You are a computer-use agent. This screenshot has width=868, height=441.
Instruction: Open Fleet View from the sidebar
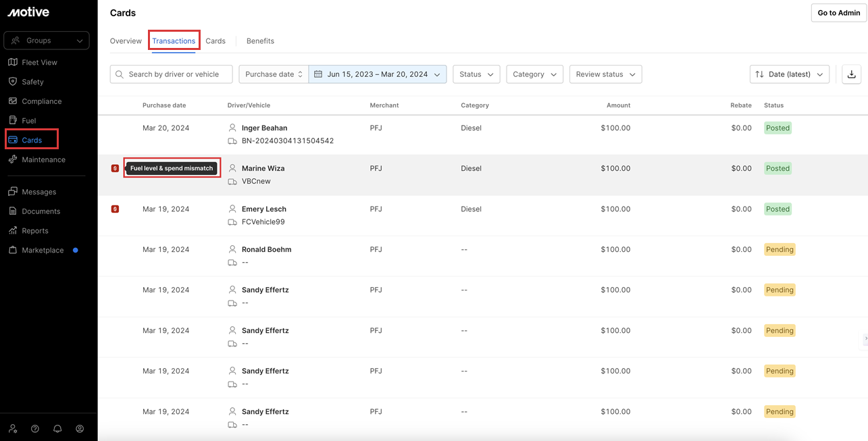pyautogui.click(x=39, y=62)
